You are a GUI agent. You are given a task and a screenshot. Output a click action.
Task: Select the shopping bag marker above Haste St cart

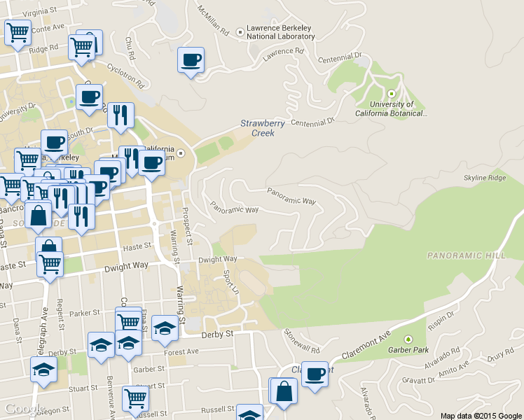pos(49,245)
